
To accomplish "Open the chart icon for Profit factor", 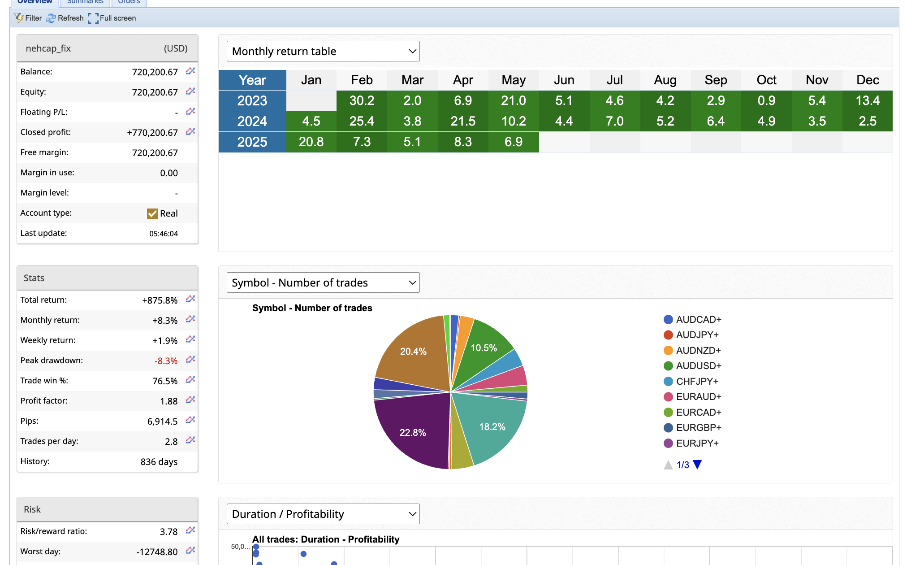I will click(x=190, y=400).
